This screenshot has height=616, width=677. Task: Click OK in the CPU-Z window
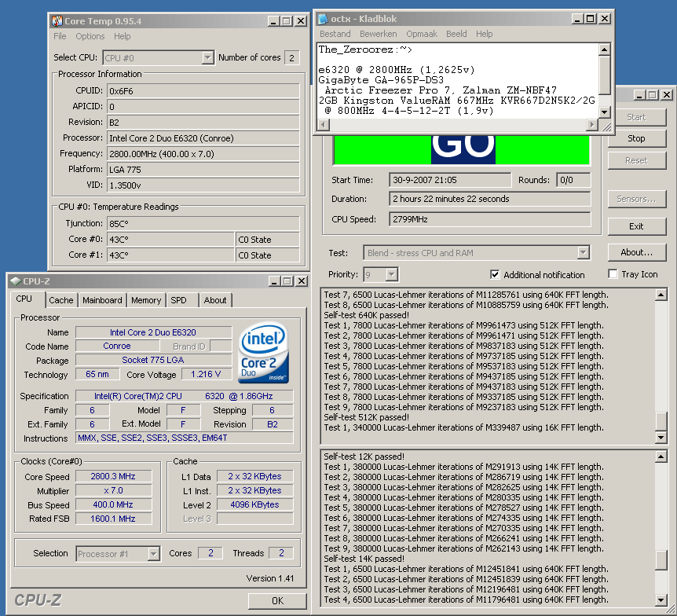click(x=277, y=601)
